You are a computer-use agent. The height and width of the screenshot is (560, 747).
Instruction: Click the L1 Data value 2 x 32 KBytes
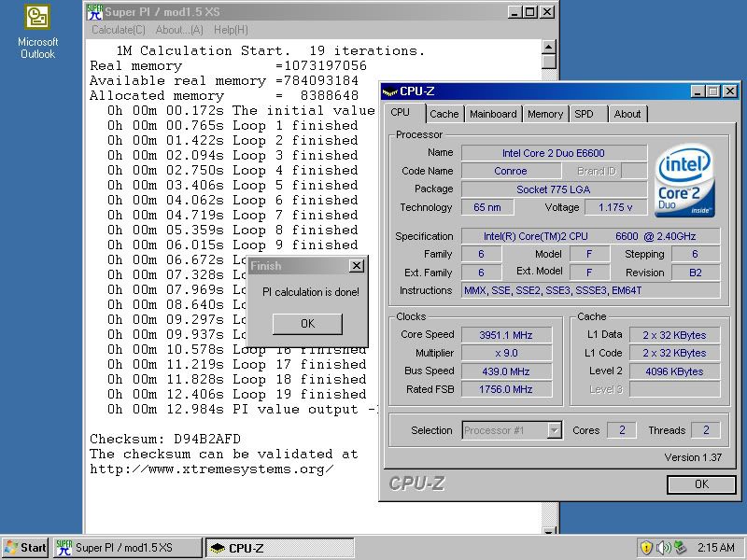point(674,335)
